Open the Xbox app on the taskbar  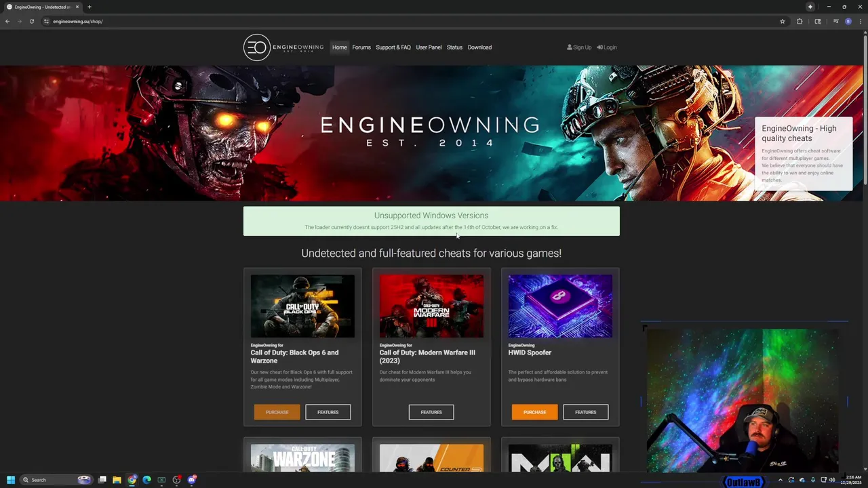[161, 480]
